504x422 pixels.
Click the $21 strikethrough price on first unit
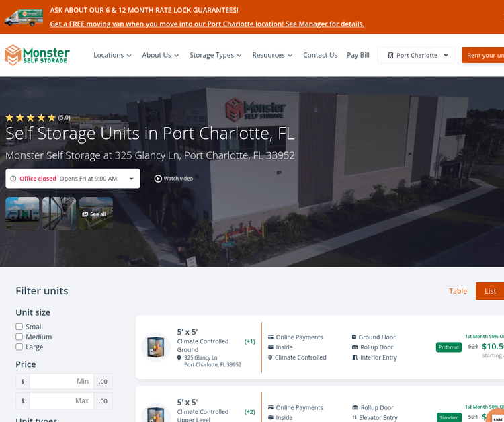click(x=473, y=347)
